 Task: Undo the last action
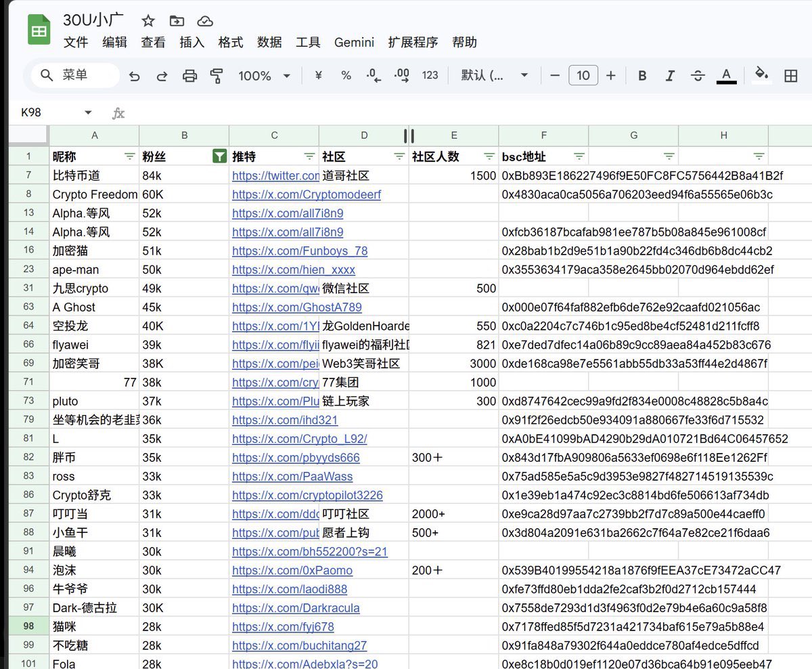[134, 76]
